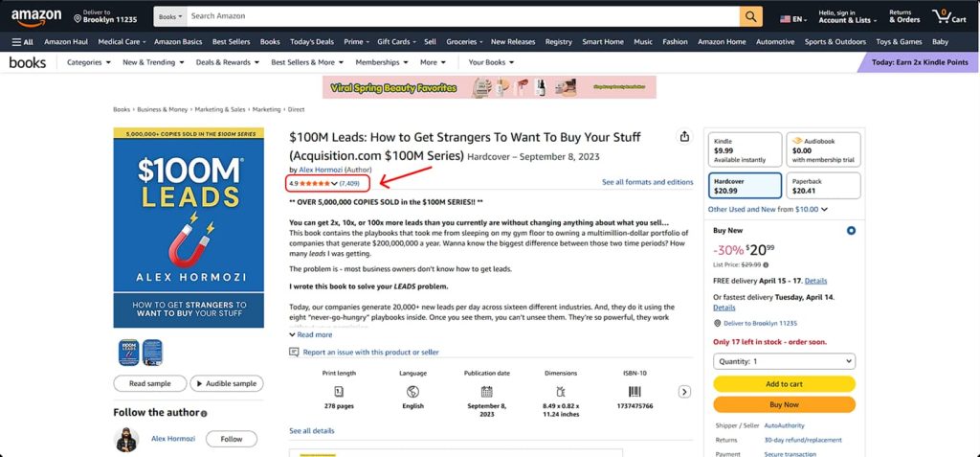Click the publication date calendar icon
This screenshot has width=980, height=457.
pyautogui.click(x=487, y=392)
